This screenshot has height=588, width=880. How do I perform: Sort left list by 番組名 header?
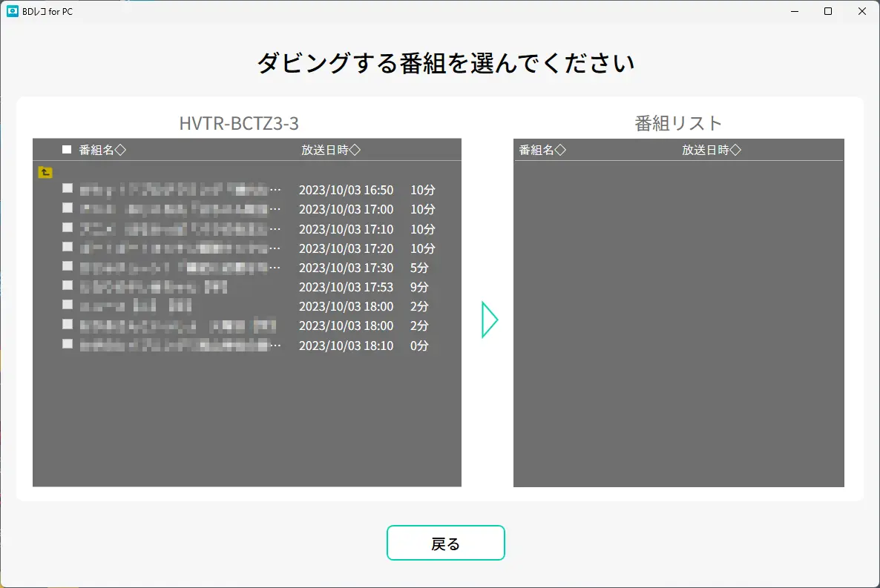click(102, 150)
